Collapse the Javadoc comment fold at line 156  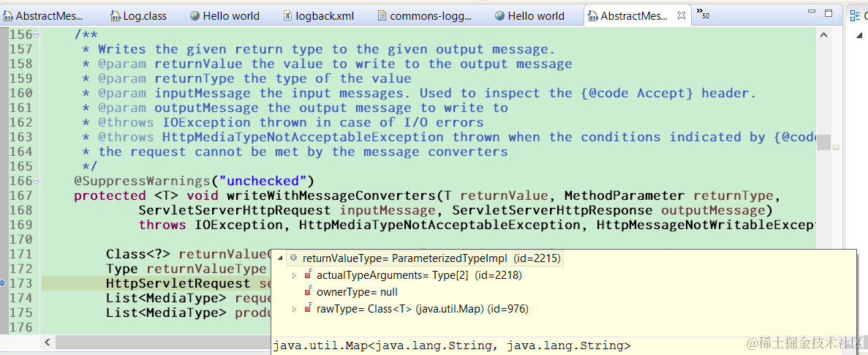coord(37,34)
